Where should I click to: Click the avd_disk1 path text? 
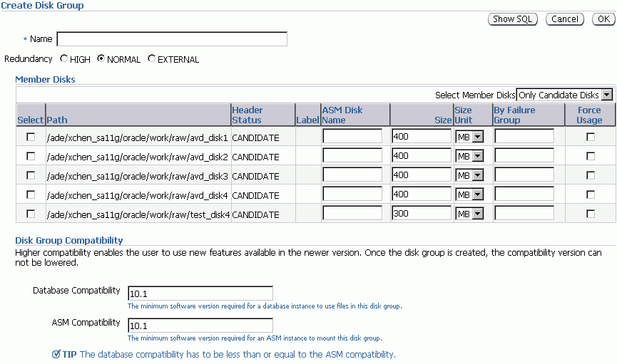point(138,137)
